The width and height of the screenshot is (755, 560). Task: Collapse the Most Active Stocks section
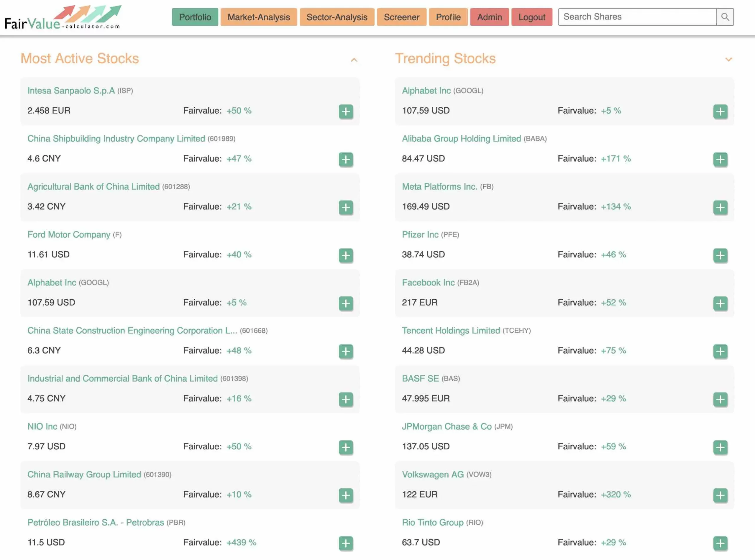click(353, 59)
